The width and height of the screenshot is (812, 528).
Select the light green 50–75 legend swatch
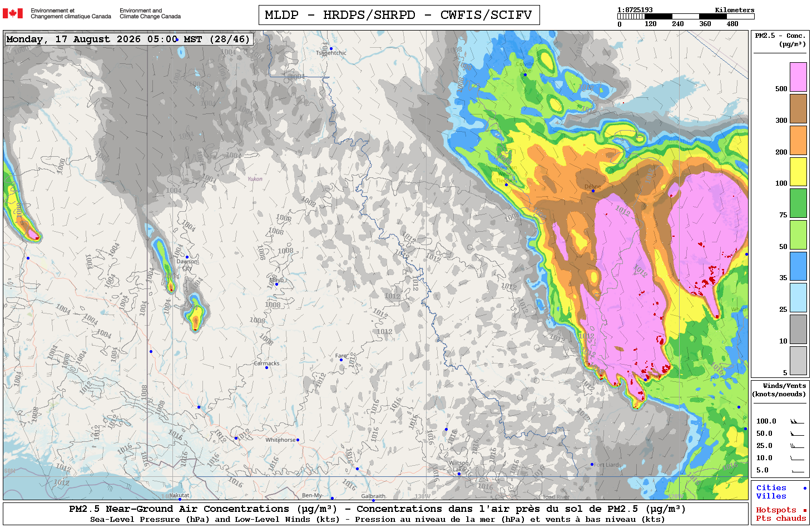(798, 235)
